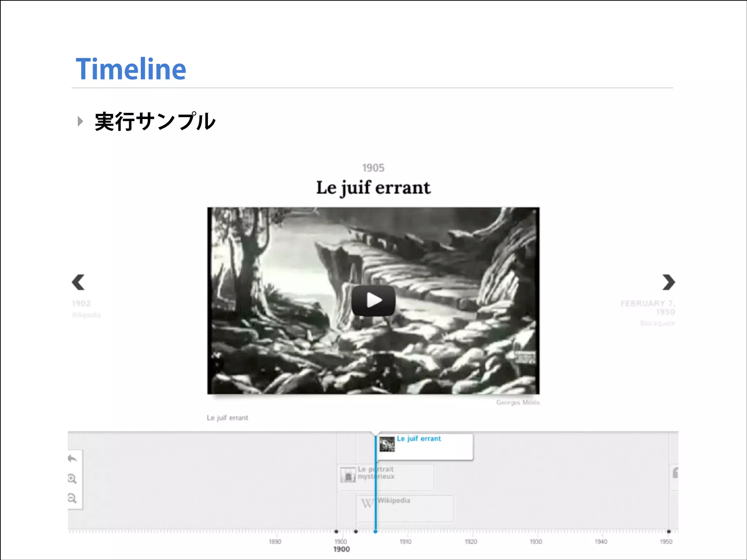The height and width of the screenshot is (560, 747).
Task: Click the return-to-start arrow in timeline toolbar
Action: coord(72,459)
